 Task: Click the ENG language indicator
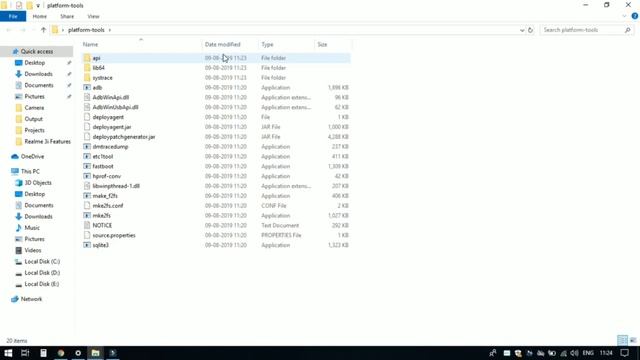[x=588, y=353]
